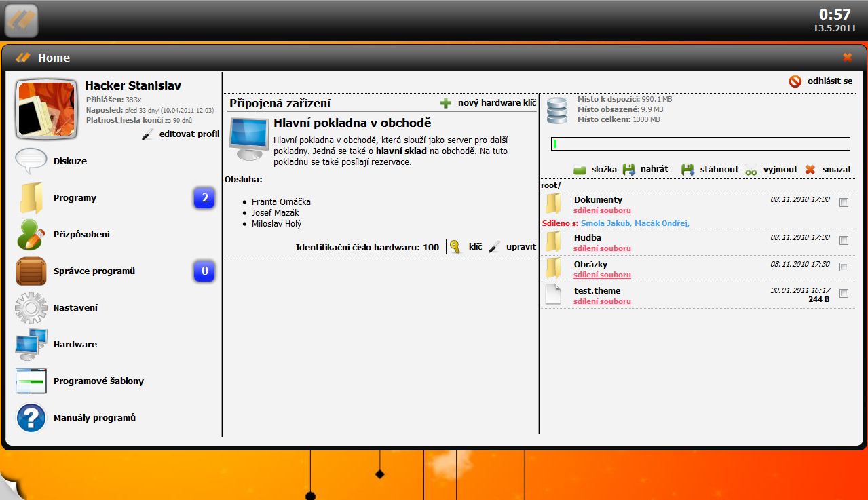The height and width of the screenshot is (500, 868).
Task: Click the user profile avatar picture
Action: tap(45, 109)
